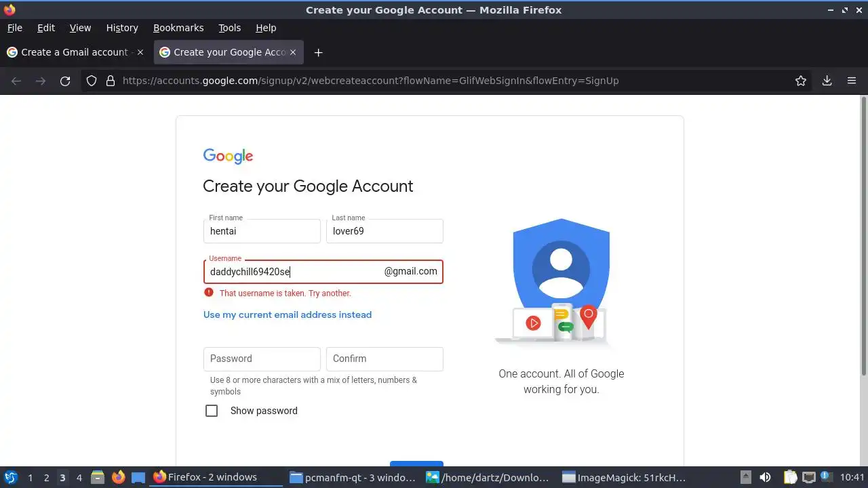This screenshot has height=488, width=868.
Task: Click the page vertical scrollbar
Action: 864,235
